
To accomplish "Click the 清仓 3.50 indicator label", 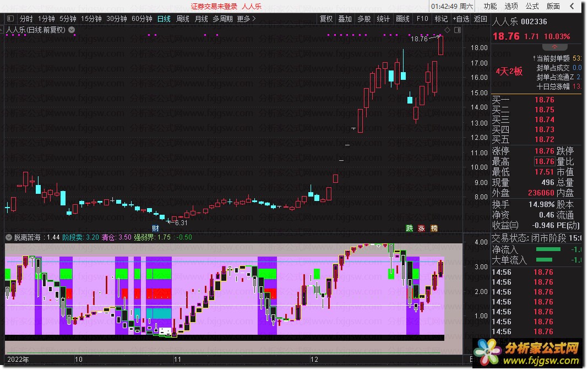I will pos(117,237).
